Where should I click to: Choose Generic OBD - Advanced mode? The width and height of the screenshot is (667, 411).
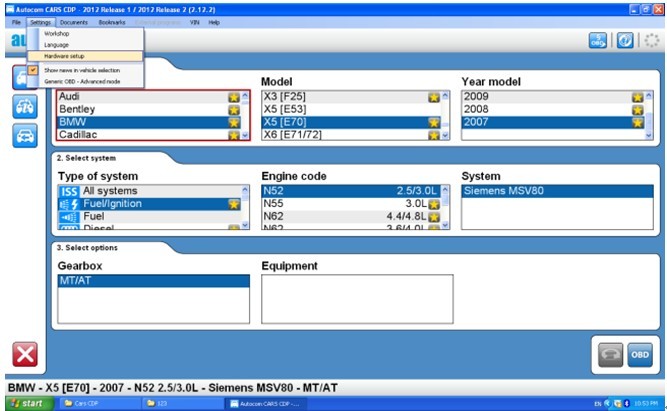[x=85, y=82]
